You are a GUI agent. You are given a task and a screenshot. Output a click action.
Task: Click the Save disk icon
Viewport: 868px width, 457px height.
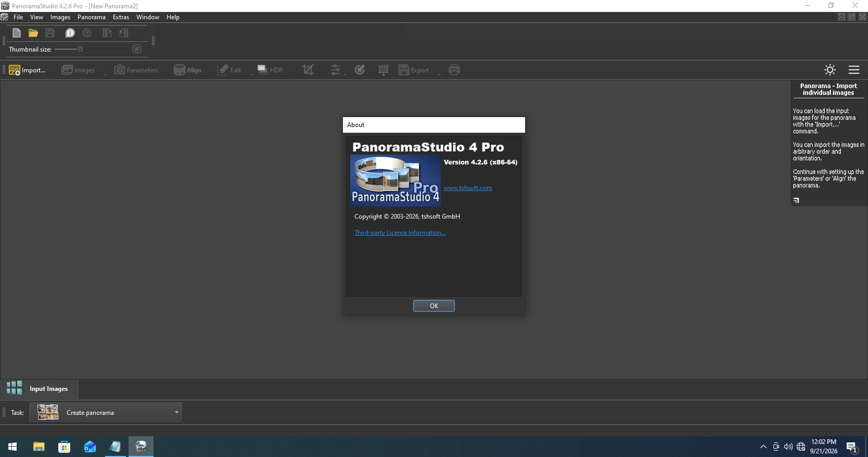(50, 33)
